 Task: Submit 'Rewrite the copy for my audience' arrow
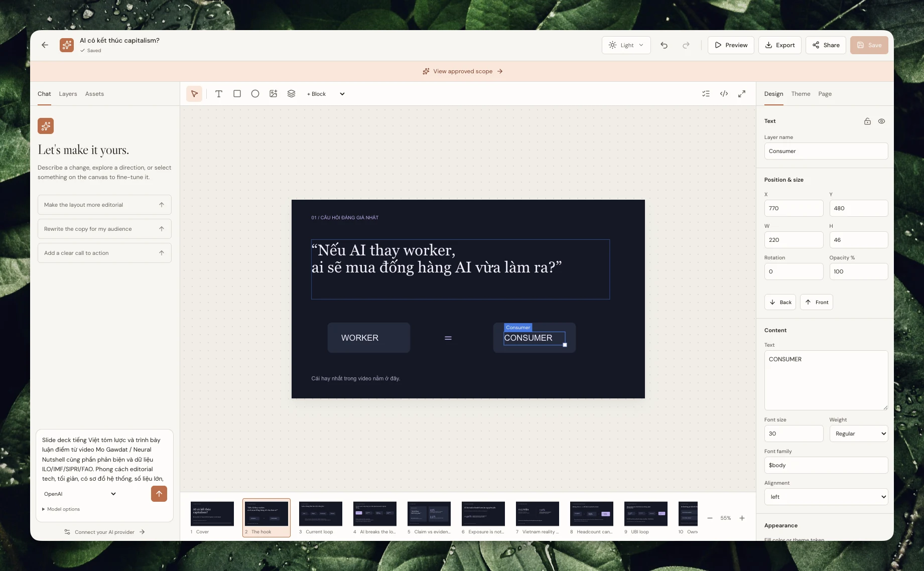[x=162, y=229]
